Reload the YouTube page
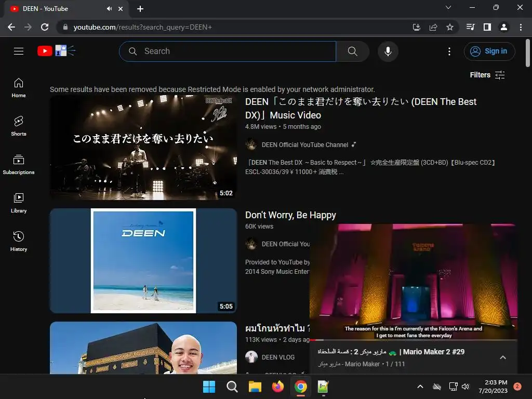Screen dimensions: 532x399 pos(45,27)
